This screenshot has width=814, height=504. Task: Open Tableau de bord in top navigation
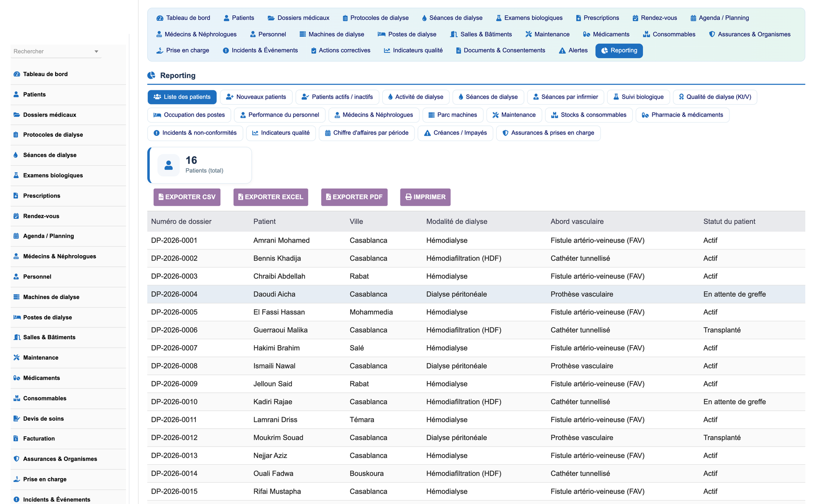click(183, 18)
